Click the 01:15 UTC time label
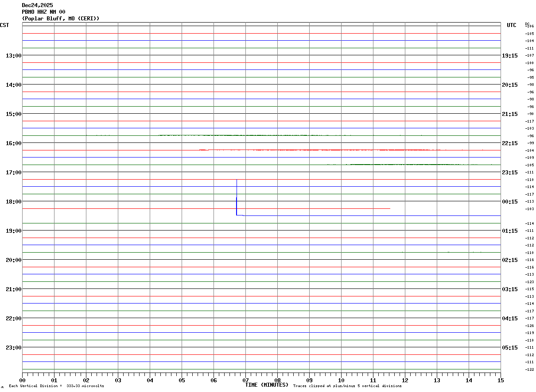This screenshot has width=536, height=392. click(510, 231)
